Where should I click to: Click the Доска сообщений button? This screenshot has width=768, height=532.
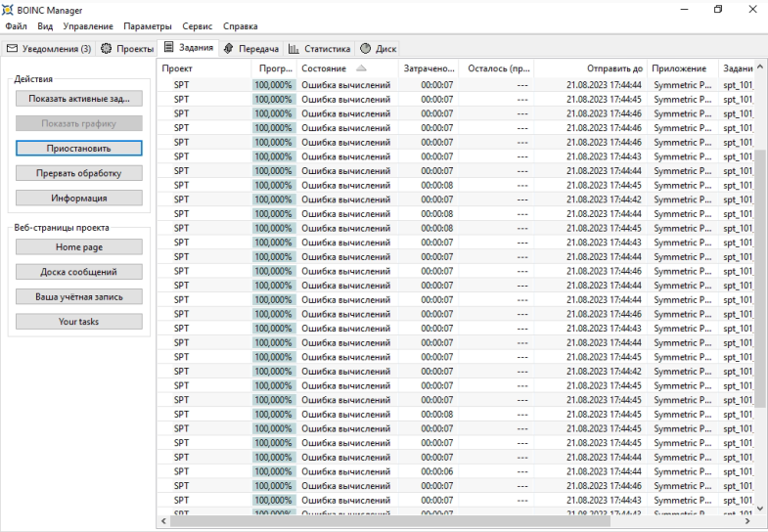[79, 272]
